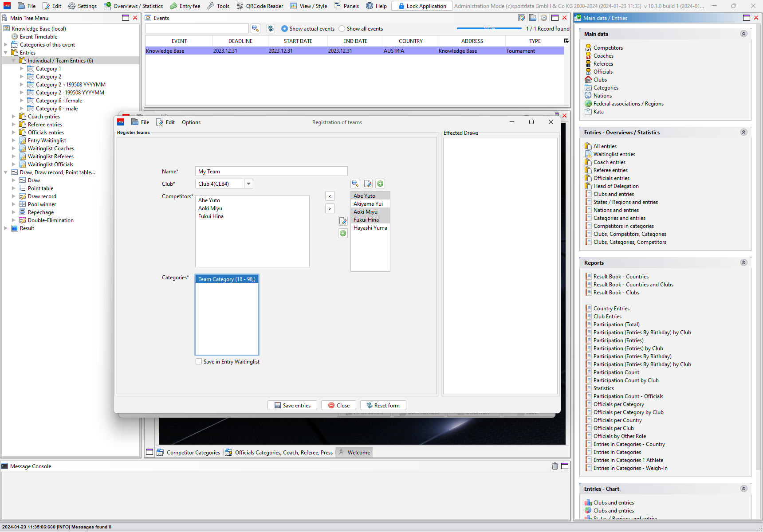This screenshot has width=763, height=532.
Task: Open the Result Book - Countries report
Action: point(621,277)
